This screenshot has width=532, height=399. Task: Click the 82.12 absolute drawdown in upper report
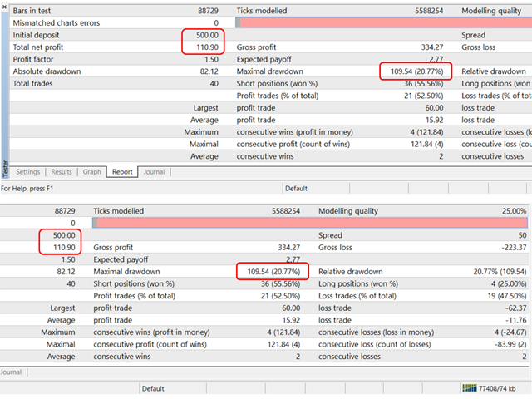[209, 71]
